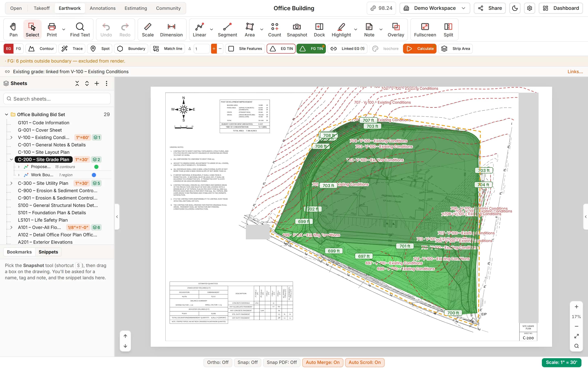Expand the Work Boundary layer row
This screenshot has height=368, width=588.
click(19, 175)
